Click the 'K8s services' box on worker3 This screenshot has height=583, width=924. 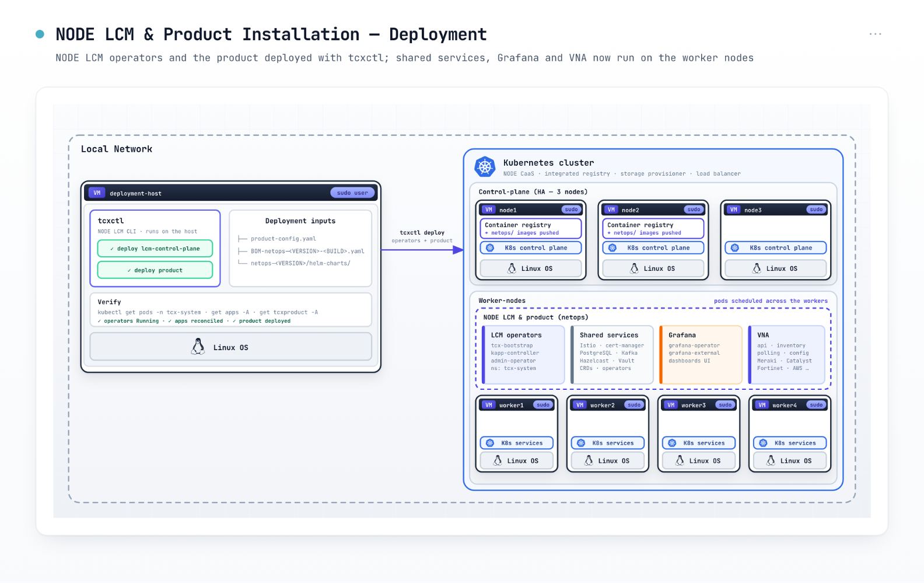[699, 443]
